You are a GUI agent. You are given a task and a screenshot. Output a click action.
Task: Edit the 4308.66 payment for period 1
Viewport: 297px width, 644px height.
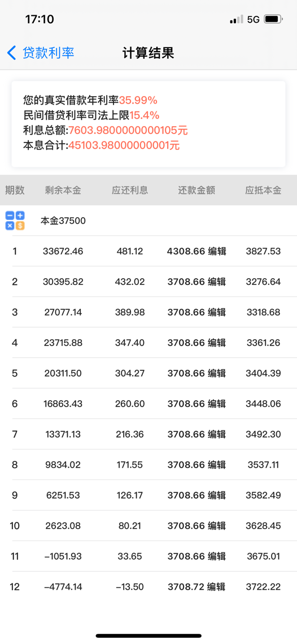(x=217, y=252)
